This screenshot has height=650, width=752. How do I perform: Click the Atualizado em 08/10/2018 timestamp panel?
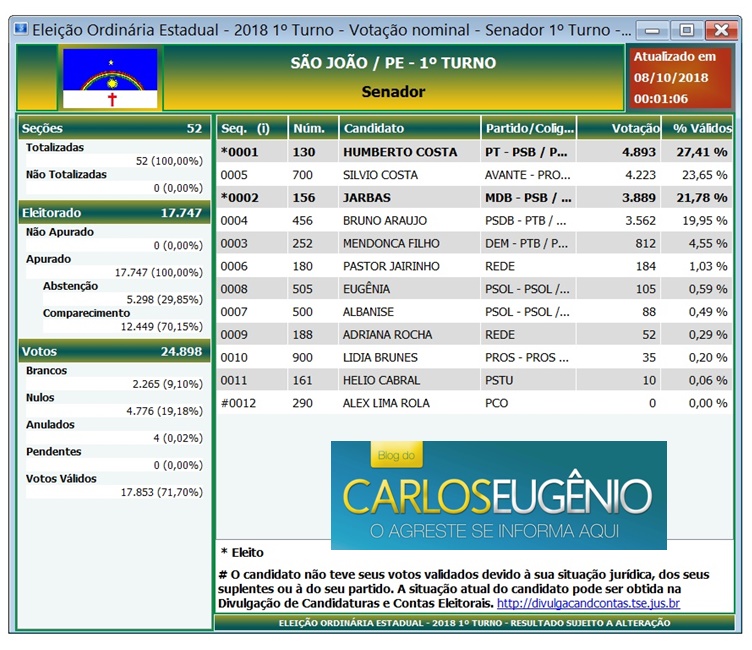point(679,78)
